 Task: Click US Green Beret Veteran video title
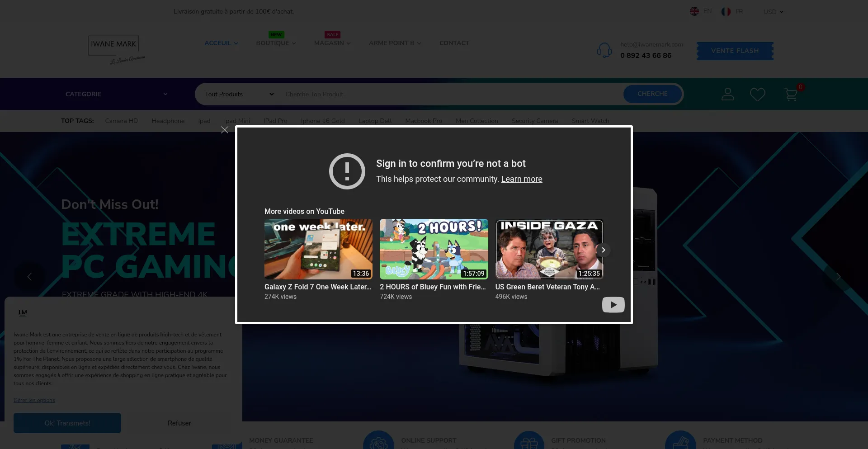(547, 287)
